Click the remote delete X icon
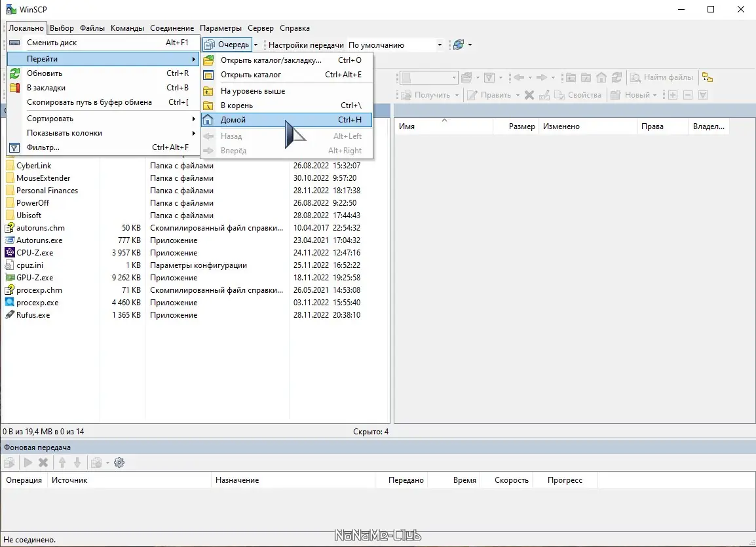 529,95
